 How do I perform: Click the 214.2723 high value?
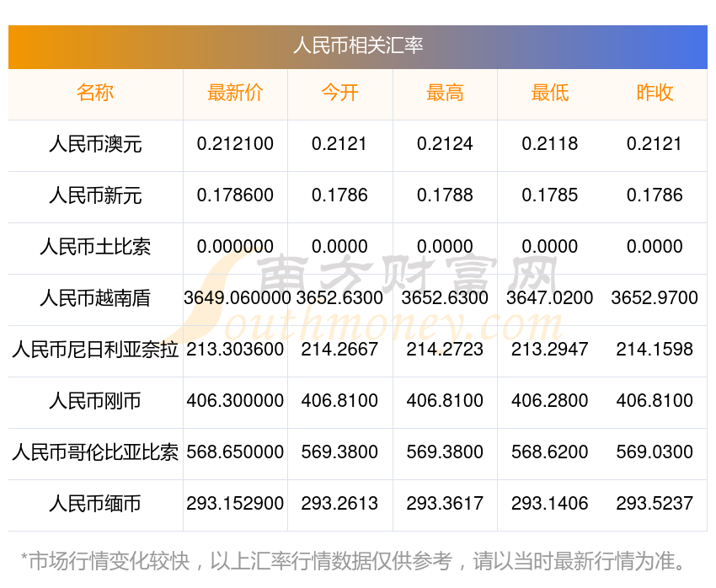coord(445,350)
